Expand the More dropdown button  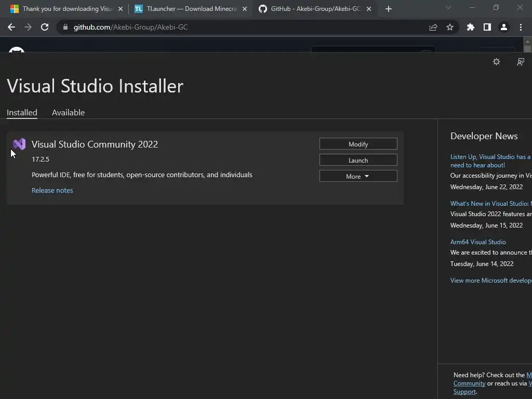coord(358,176)
